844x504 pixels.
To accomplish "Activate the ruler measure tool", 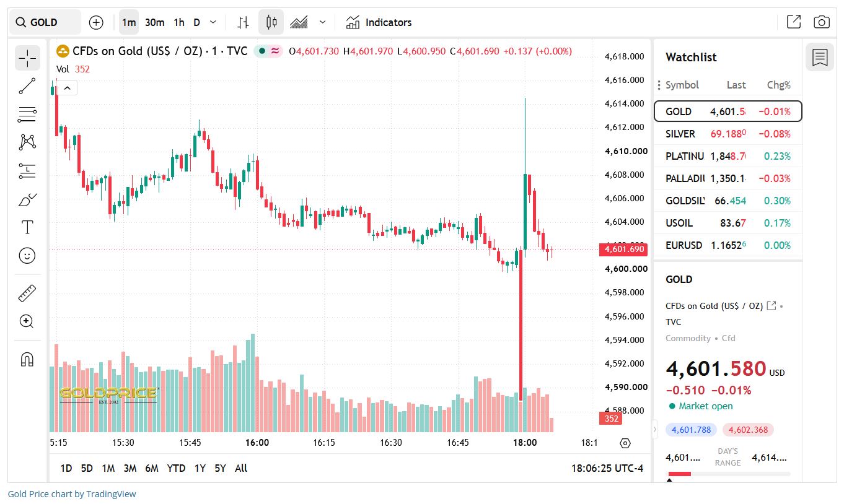I will [27, 293].
